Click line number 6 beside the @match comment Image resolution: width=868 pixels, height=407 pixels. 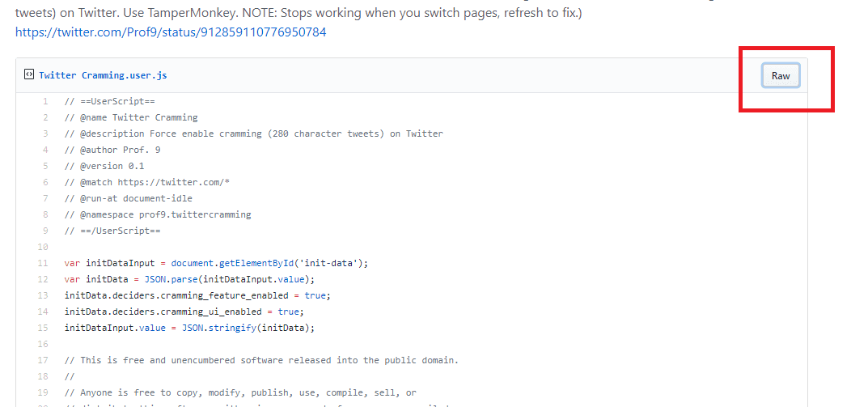45,182
